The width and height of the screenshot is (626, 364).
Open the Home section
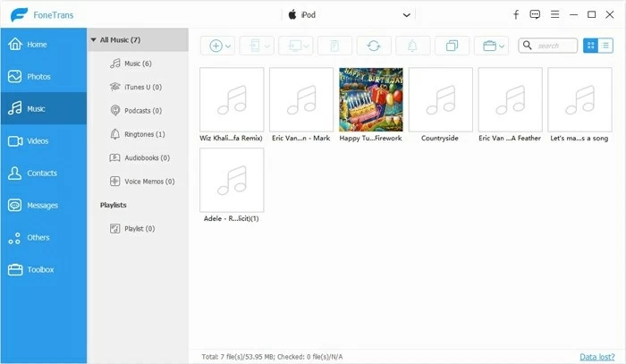(44, 45)
